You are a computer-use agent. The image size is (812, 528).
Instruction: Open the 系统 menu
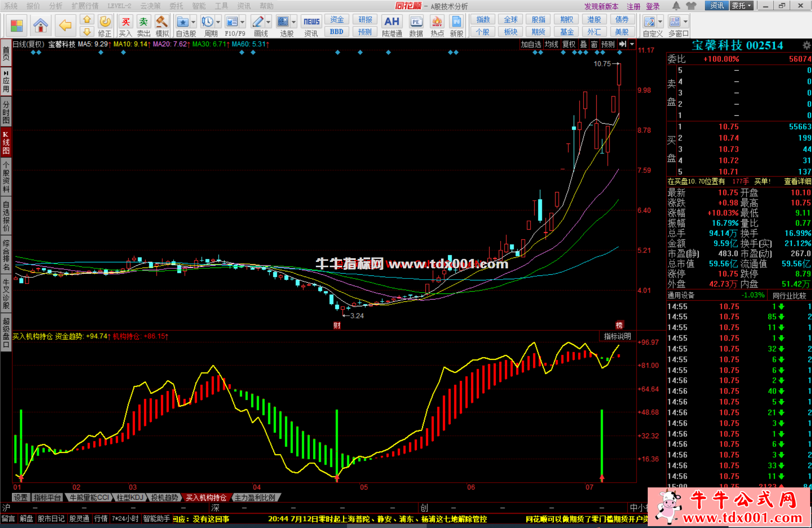(11, 6)
